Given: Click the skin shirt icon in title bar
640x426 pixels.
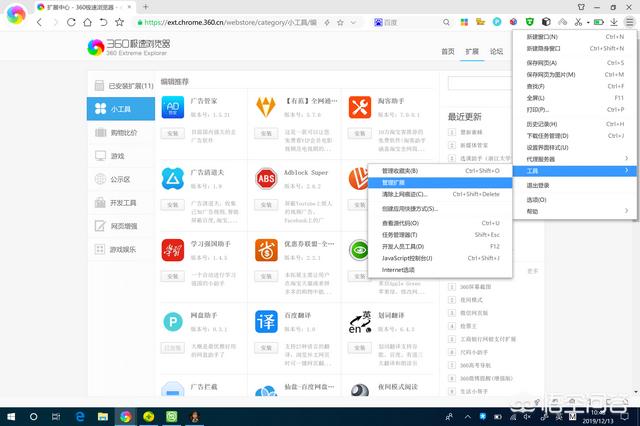Looking at the screenshot, I should [581, 7].
